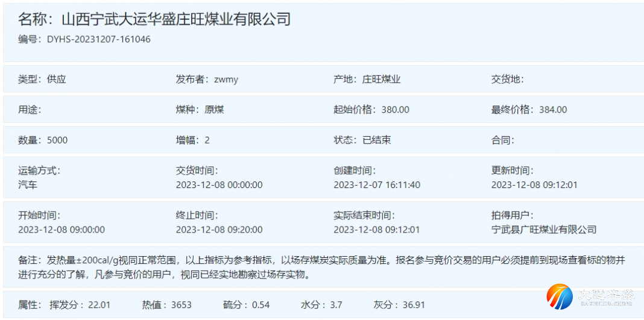This screenshot has height=320, width=644.
Task: Click the listing number DYHS-20231207-161046
Action: tap(98, 39)
